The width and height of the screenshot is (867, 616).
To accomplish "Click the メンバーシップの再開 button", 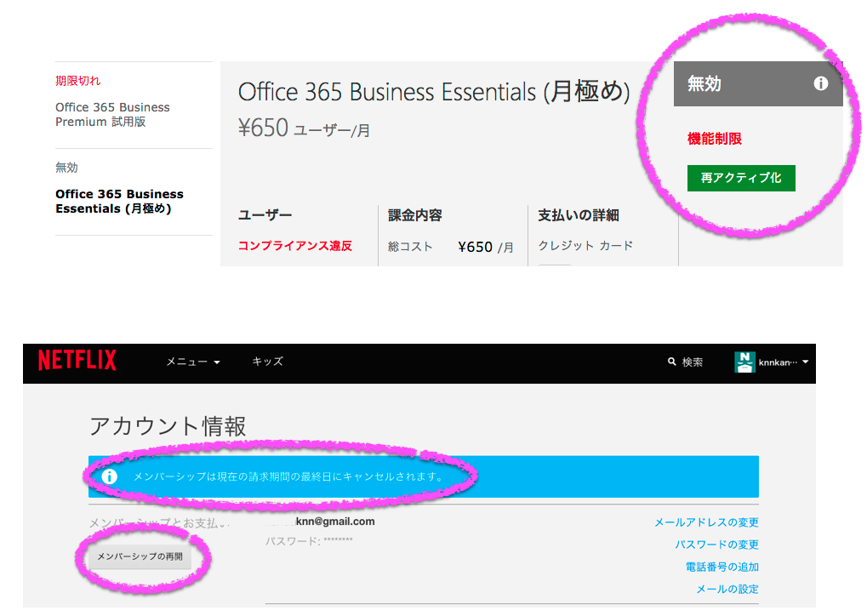I will [140, 556].
